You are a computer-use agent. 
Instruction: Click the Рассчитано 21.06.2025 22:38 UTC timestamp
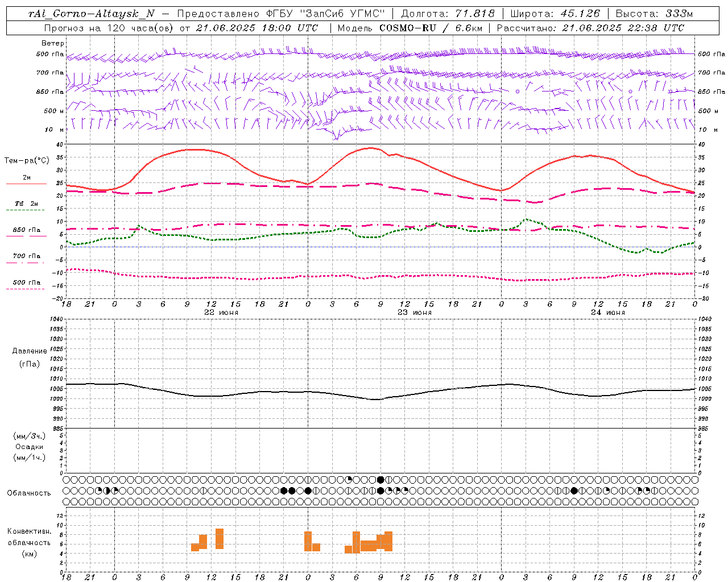pos(591,28)
